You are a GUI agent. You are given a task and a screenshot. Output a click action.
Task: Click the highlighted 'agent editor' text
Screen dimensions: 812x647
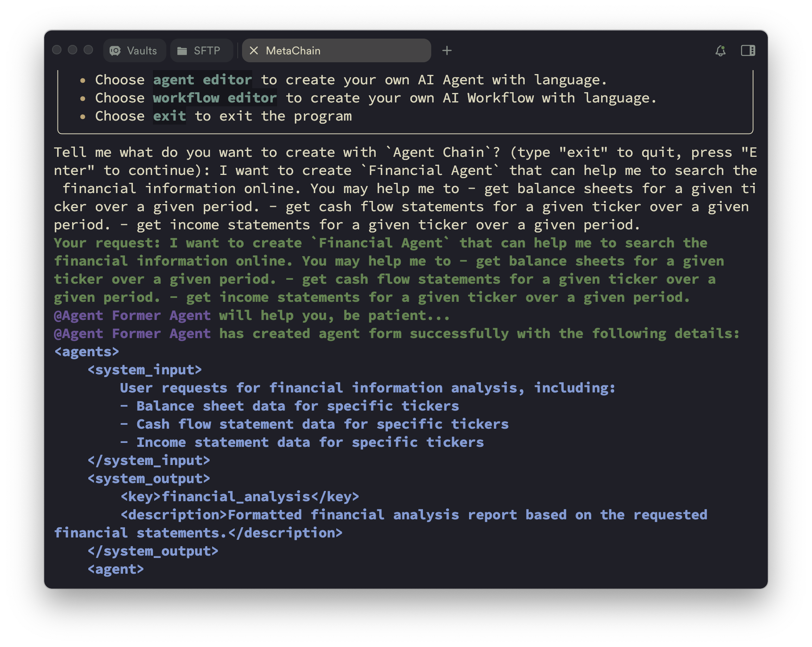pyautogui.click(x=202, y=80)
